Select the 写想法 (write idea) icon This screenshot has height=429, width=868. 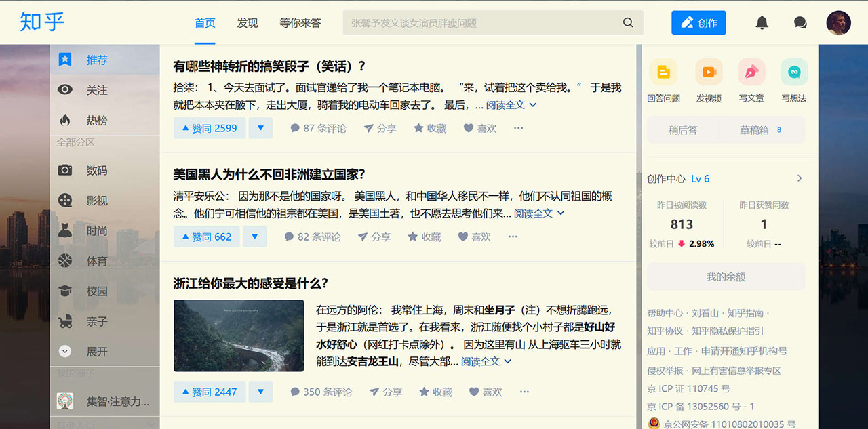click(793, 72)
